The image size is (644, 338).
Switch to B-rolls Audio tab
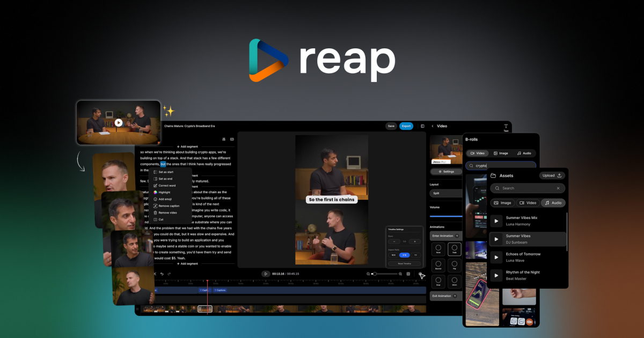coord(524,153)
